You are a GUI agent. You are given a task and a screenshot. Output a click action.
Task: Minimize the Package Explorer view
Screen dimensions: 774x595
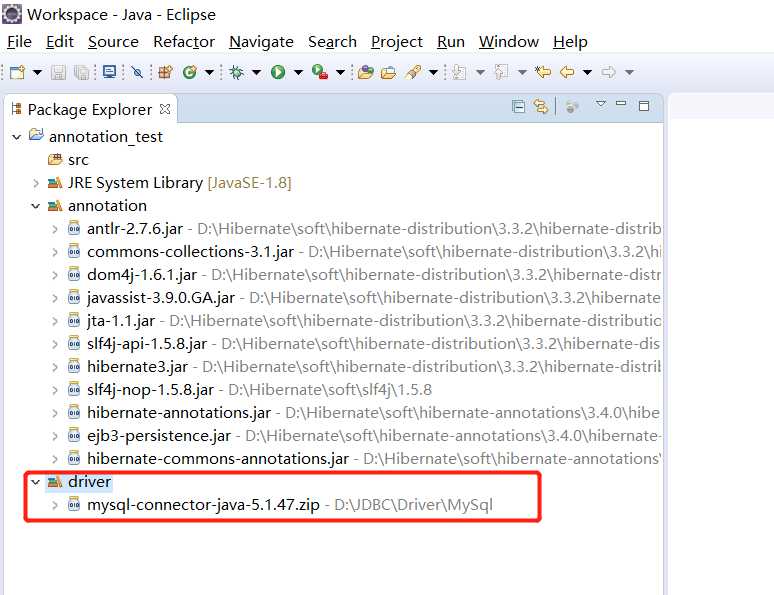pos(621,104)
